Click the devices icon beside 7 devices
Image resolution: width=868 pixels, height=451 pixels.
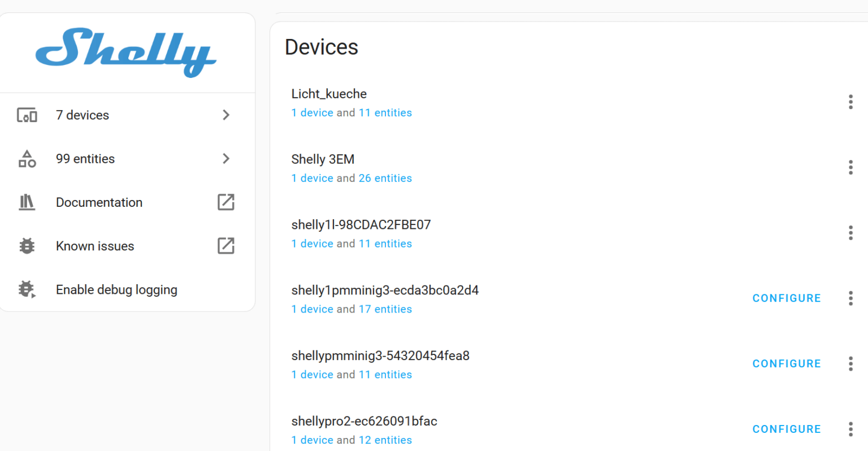[x=27, y=115]
